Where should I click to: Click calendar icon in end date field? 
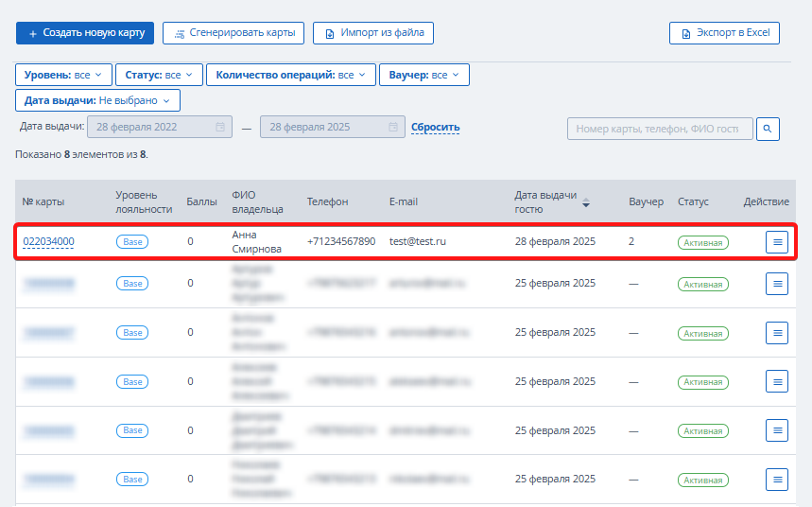(x=393, y=127)
